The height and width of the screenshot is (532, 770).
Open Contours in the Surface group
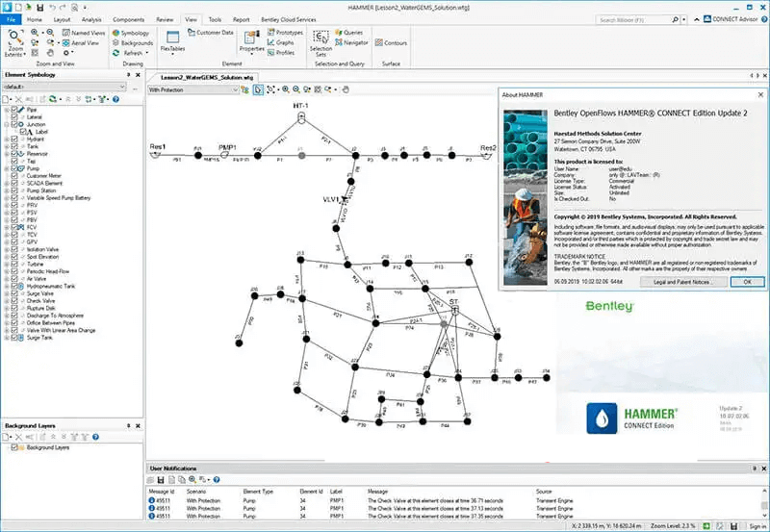(391, 42)
